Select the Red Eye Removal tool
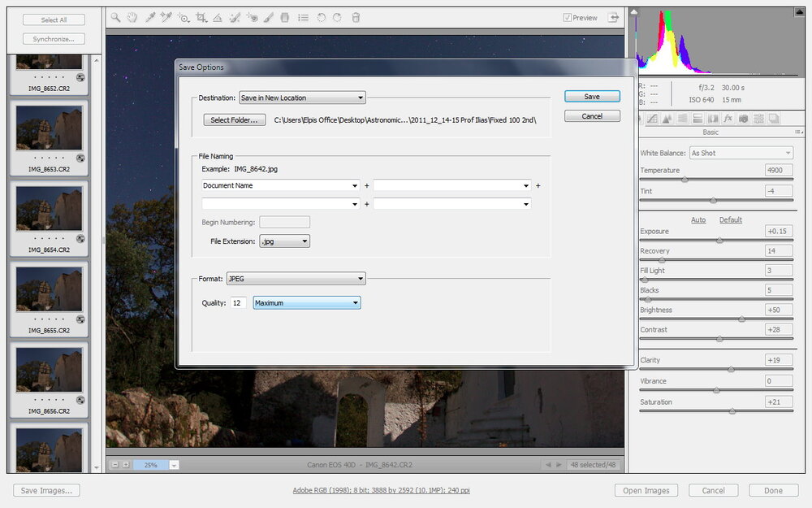Image resolution: width=812 pixels, height=508 pixels. 252,17
